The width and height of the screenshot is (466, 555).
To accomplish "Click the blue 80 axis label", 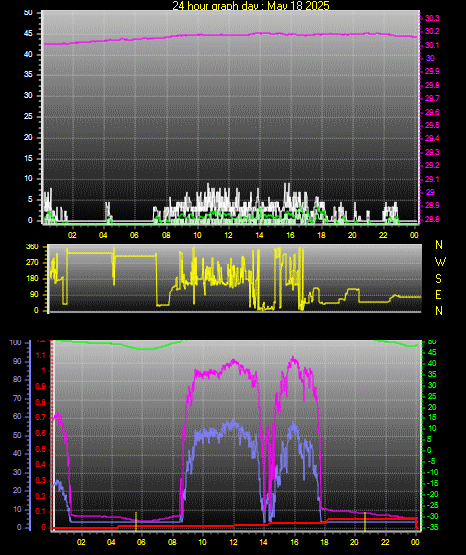I will [17, 379].
